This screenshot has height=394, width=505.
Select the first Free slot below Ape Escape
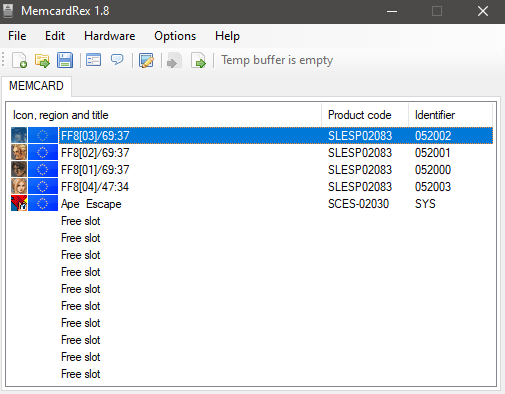point(81,221)
